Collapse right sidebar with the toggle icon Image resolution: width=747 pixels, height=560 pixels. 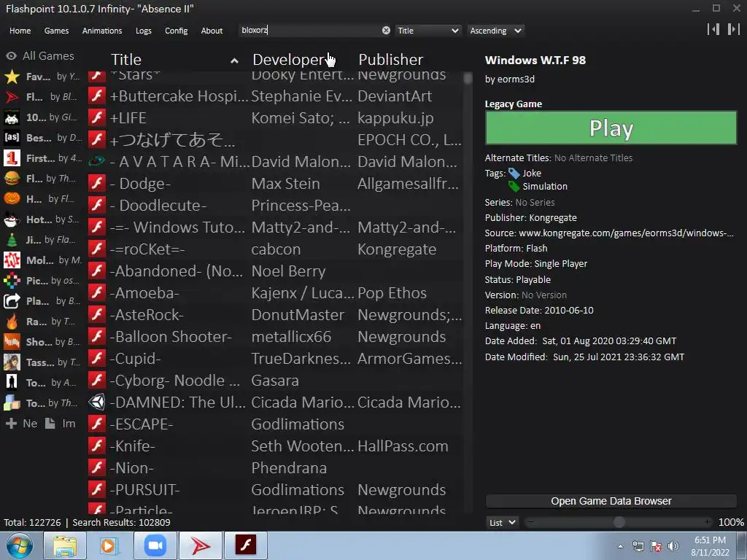pos(733,29)
